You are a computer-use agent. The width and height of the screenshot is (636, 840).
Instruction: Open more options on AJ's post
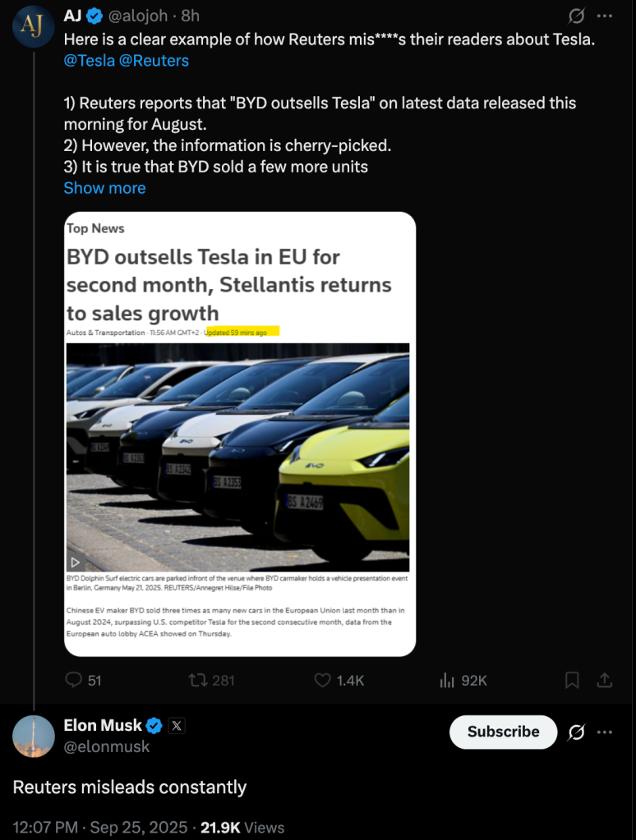(605, 16)
